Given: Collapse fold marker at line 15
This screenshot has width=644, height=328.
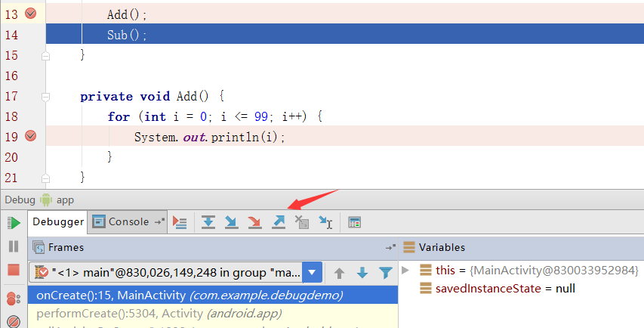Looking at the screenshot, I should tap(45, 56).
